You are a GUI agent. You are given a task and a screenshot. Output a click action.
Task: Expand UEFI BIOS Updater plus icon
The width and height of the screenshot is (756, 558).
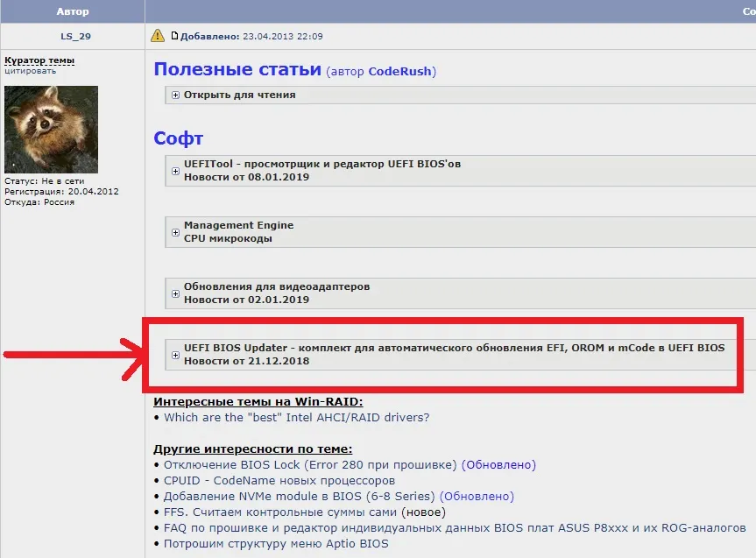[175, 355]
